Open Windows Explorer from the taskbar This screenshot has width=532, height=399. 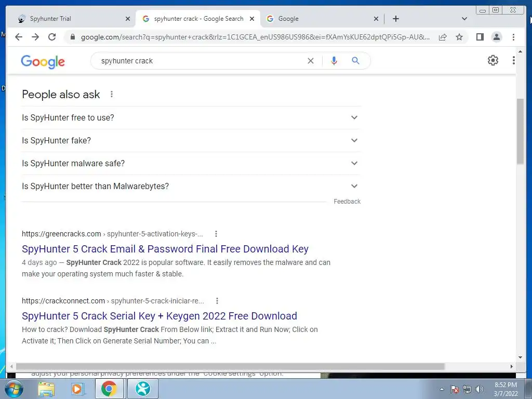pos(46,389)
